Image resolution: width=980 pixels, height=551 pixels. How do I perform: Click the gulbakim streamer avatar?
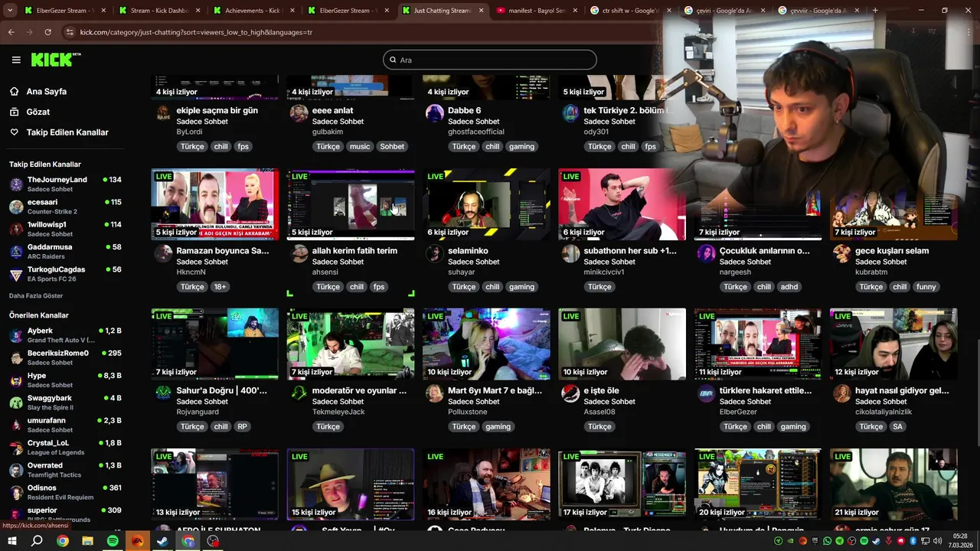point(299,113)
